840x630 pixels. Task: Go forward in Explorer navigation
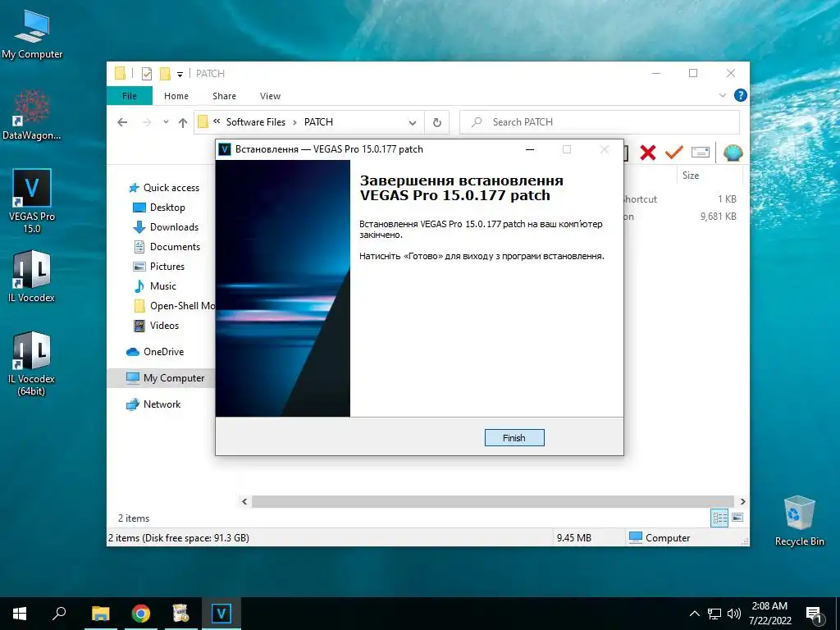(x=146, y=122)
